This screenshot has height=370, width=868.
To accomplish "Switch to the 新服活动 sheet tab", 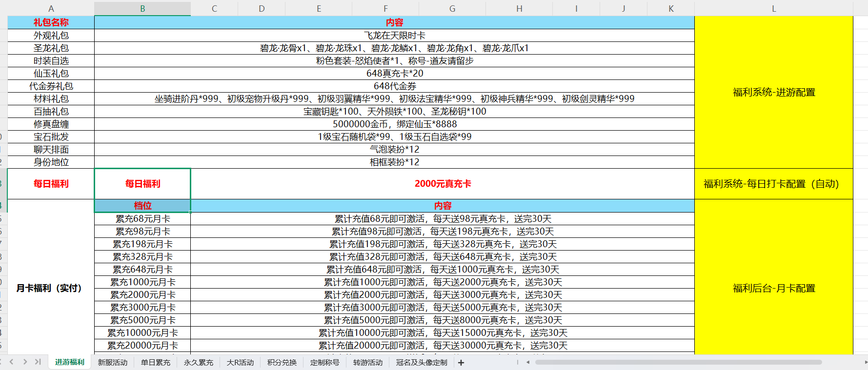I will [x=113, y=363].
